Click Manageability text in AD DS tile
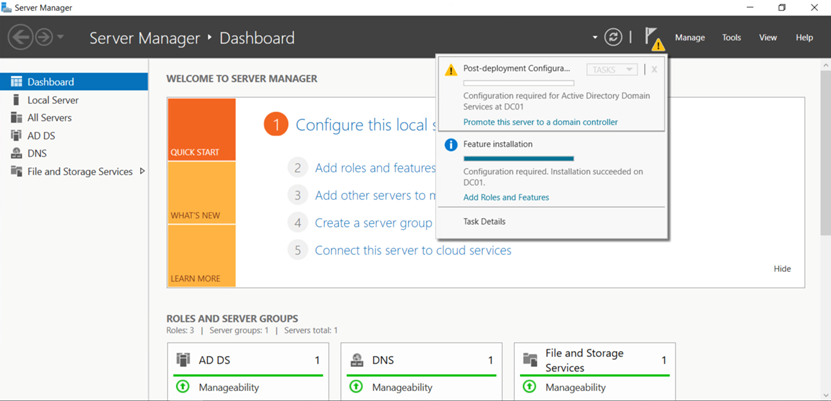 229,387
